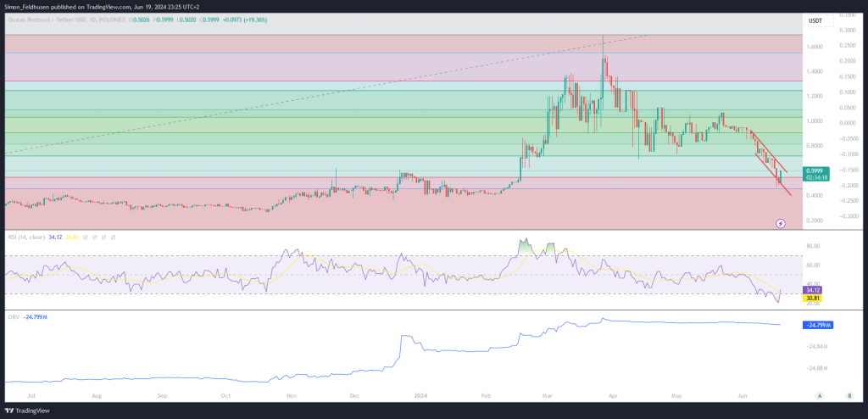This screenshot has height=419, width=868.
Task: Click the Sep label on time axis
Action: click(x=162, y=396)
